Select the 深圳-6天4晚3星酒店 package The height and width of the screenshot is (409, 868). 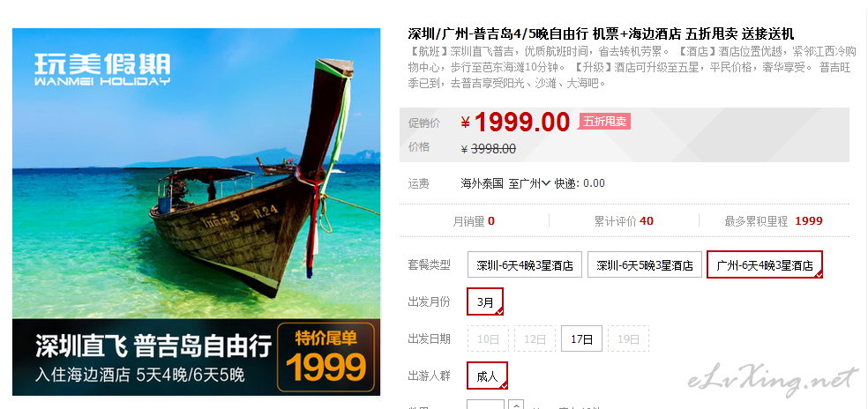pos(525,264)
